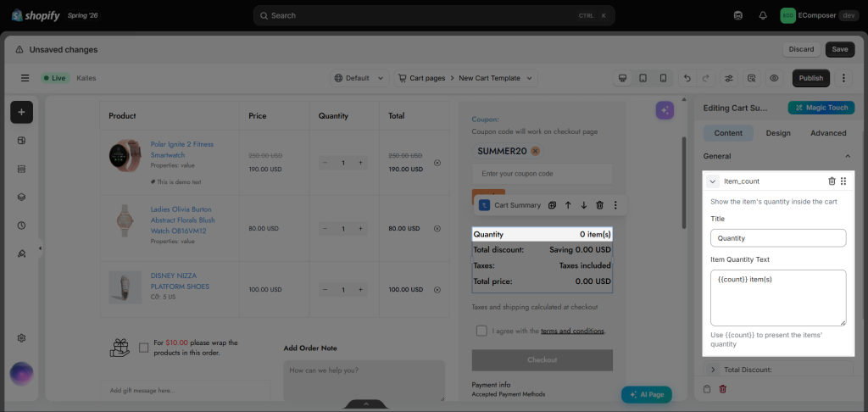This screenshot has height=412, width=868.
Task: Open the AI Page button
Action: click(647, 394)
